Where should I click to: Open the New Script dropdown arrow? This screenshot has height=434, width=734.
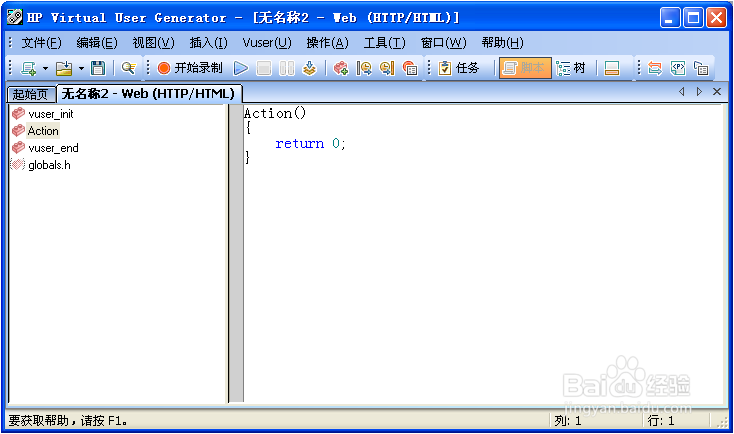(x=45, y=68)
